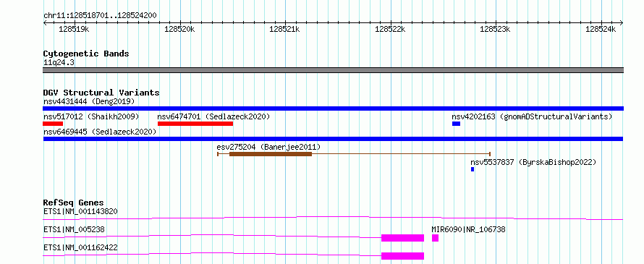The height and width of the screenshot is (264, 644).
Task: Click the ETS1|NM_005238 transcript label
Action: [74, 229]
